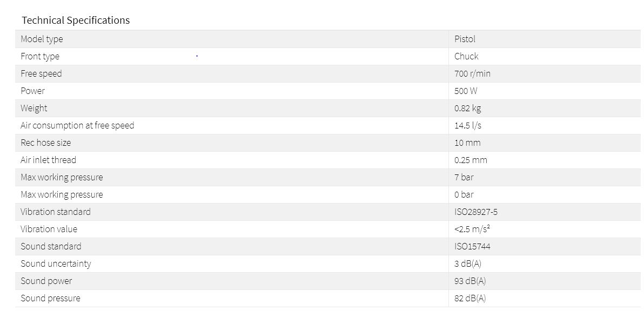Select the Model type row label
This screenshot has height=311, width=644.
(42, 39)
